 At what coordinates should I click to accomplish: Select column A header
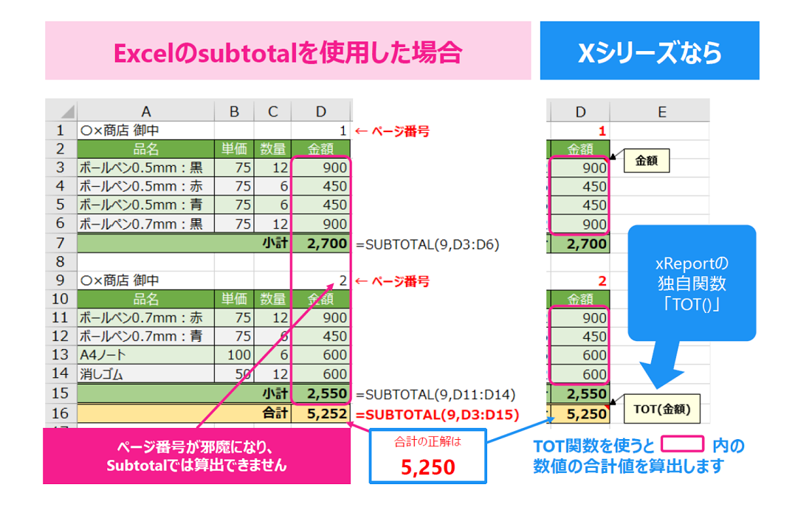point(145,111)
